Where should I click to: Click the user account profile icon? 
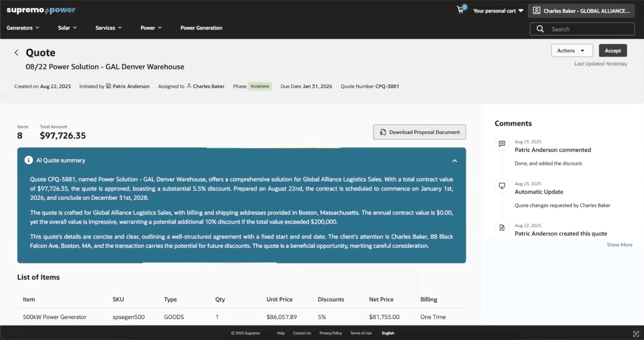536,11
